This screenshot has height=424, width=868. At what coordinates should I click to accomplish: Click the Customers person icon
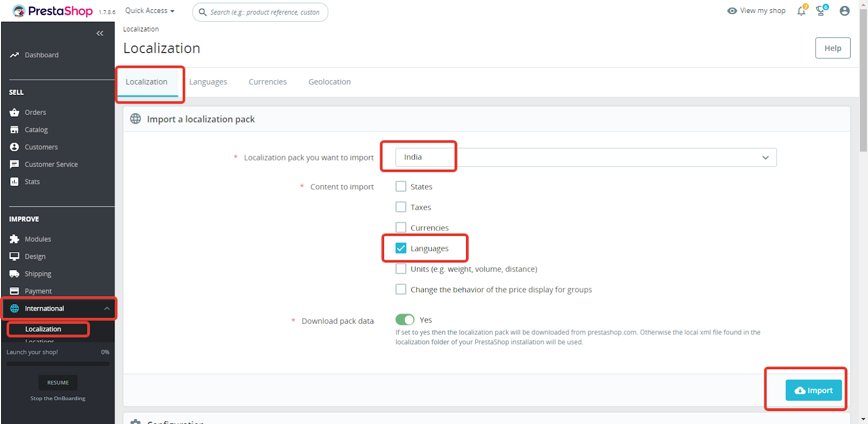15,147
